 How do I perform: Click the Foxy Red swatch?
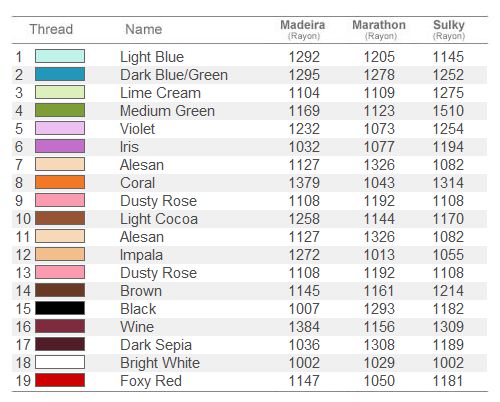(60, 380)
